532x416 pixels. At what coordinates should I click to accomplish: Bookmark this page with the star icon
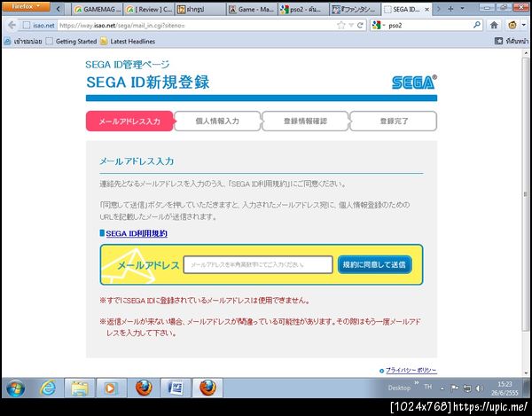tap(341, 25)
